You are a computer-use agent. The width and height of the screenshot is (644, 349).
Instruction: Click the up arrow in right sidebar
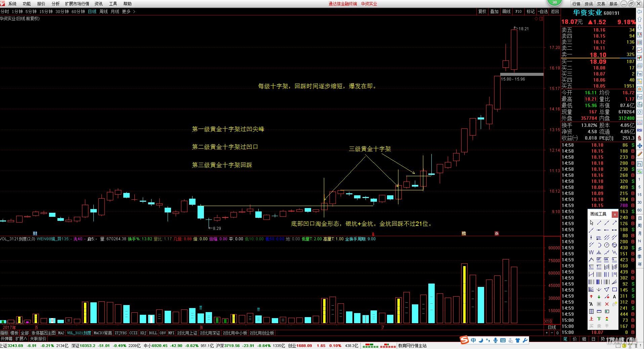click(640, 19)
